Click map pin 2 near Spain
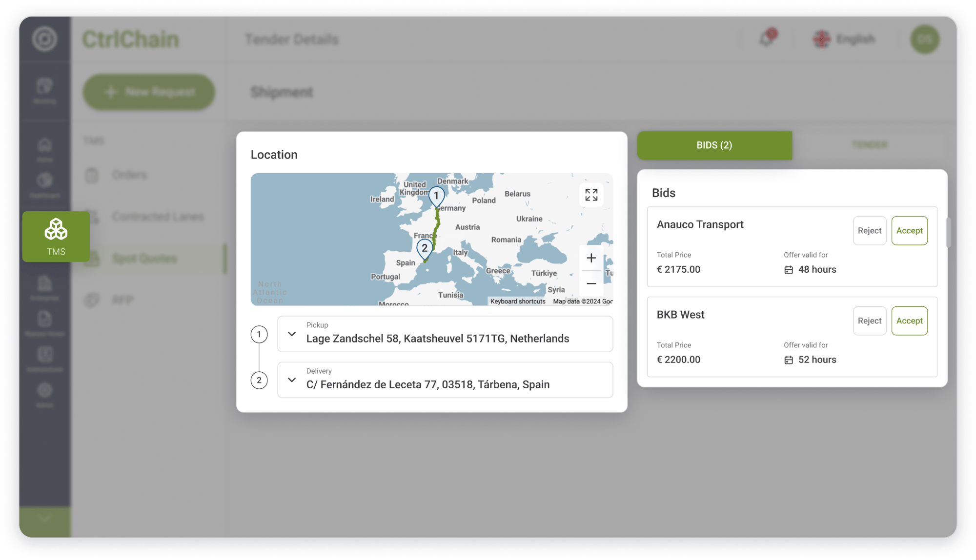The image size is (976, 560). point(425,250)
